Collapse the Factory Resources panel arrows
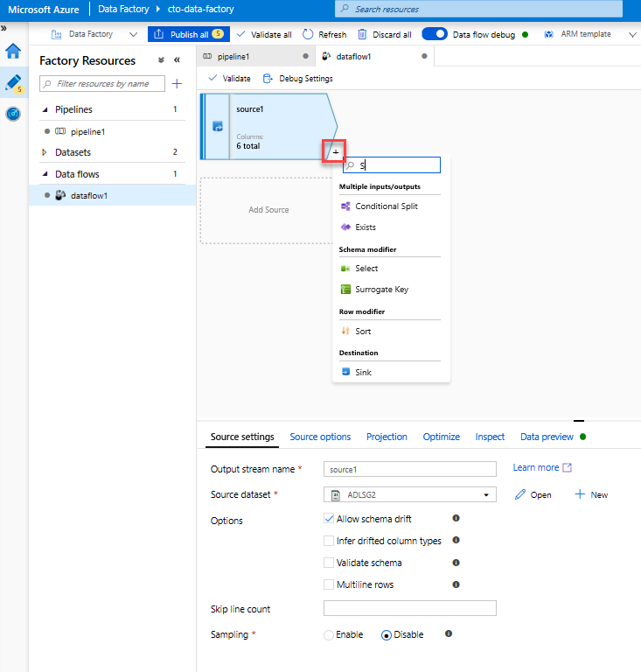 coord(177,60)
